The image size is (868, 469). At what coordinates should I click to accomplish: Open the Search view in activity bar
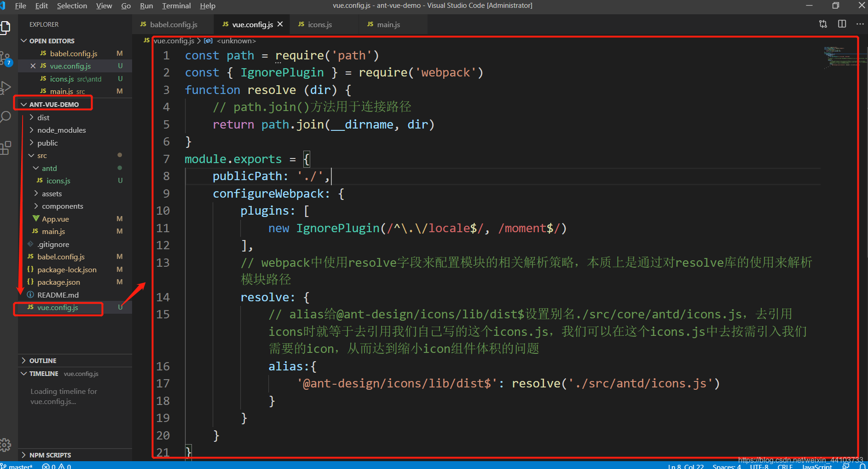pos(5,117)
